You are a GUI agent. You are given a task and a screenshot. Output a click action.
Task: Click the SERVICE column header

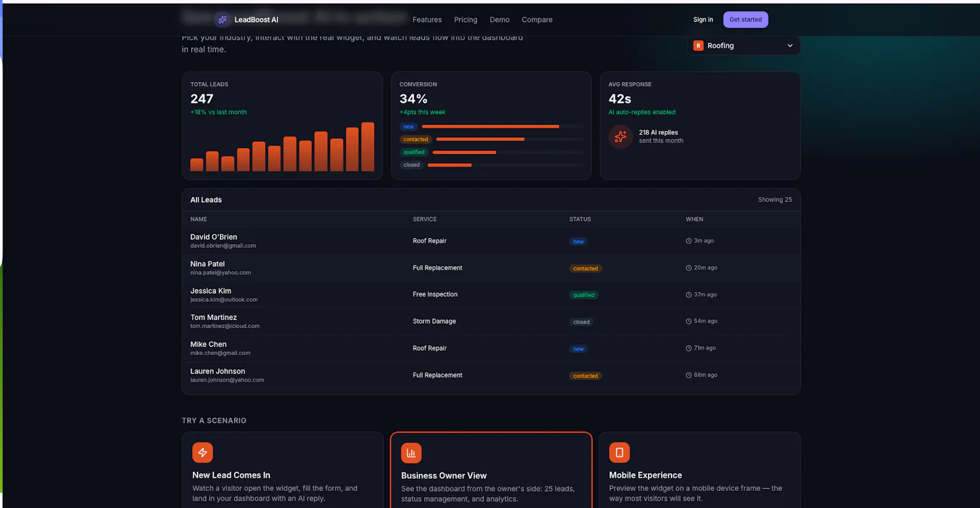[x=424, y=219]
